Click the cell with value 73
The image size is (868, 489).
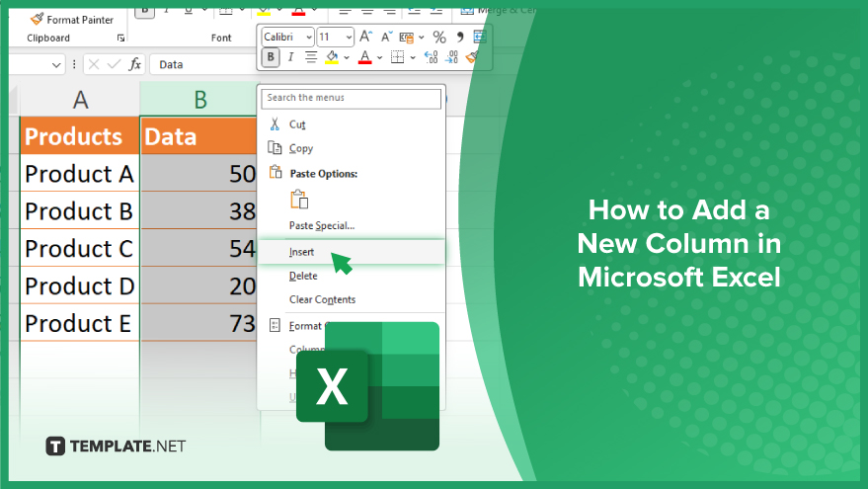click(x=199, y=323)
